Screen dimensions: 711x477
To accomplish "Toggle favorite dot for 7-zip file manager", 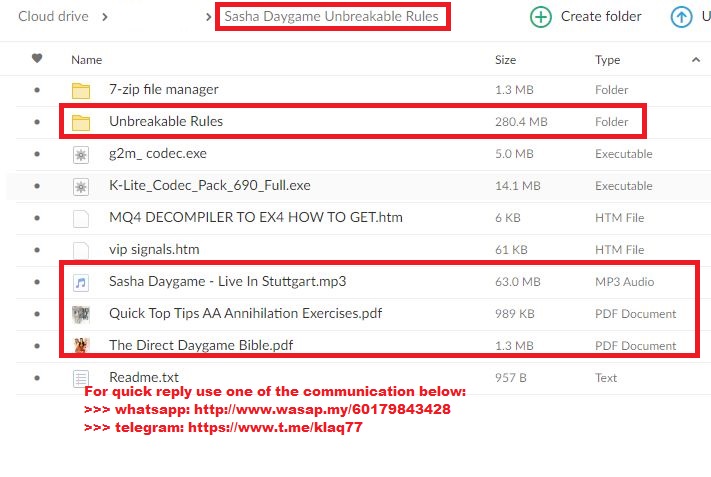I will coord(37,90).
